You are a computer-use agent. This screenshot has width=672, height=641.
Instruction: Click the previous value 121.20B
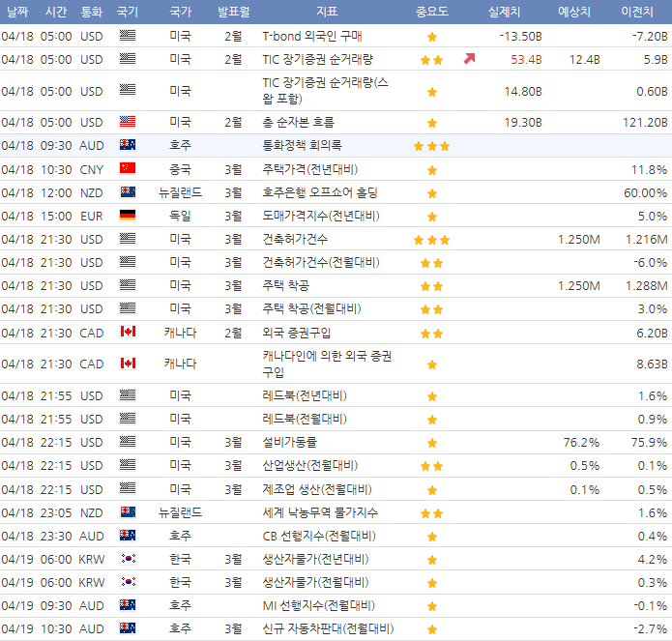click(x=645, y=123)
